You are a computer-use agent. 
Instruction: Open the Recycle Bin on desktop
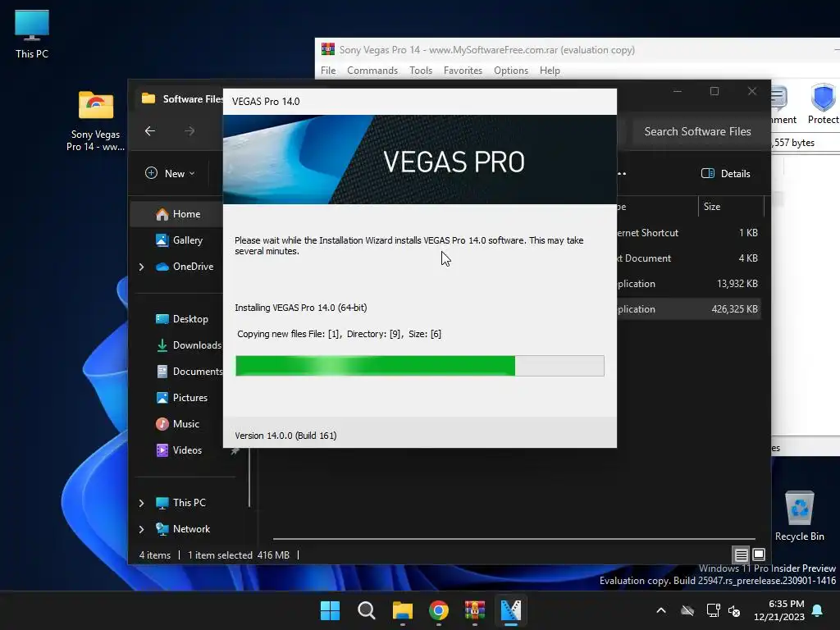pos(799,516)
